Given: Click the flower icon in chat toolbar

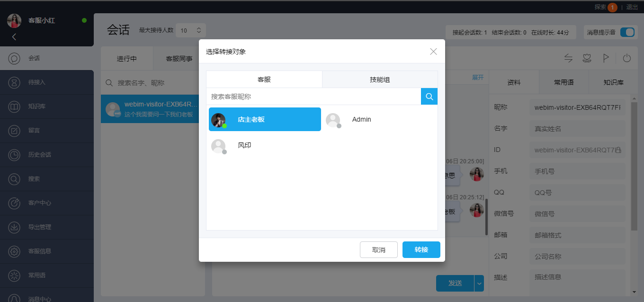Looking at the screenshot, I should pos(587,58).
